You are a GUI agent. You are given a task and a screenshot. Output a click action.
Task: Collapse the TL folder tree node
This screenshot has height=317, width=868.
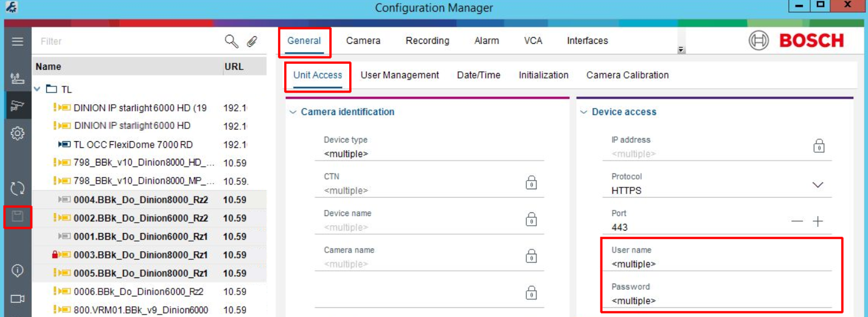38,89
